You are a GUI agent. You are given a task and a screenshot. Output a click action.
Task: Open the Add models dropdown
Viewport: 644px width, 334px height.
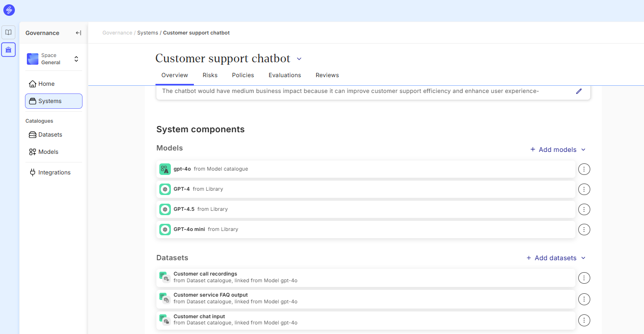tap(558, 150)
